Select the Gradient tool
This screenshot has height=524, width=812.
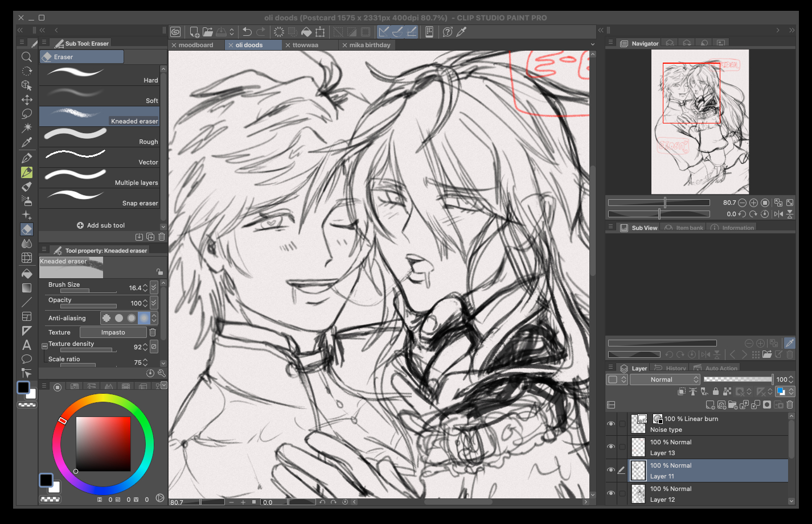pos(26,288)
